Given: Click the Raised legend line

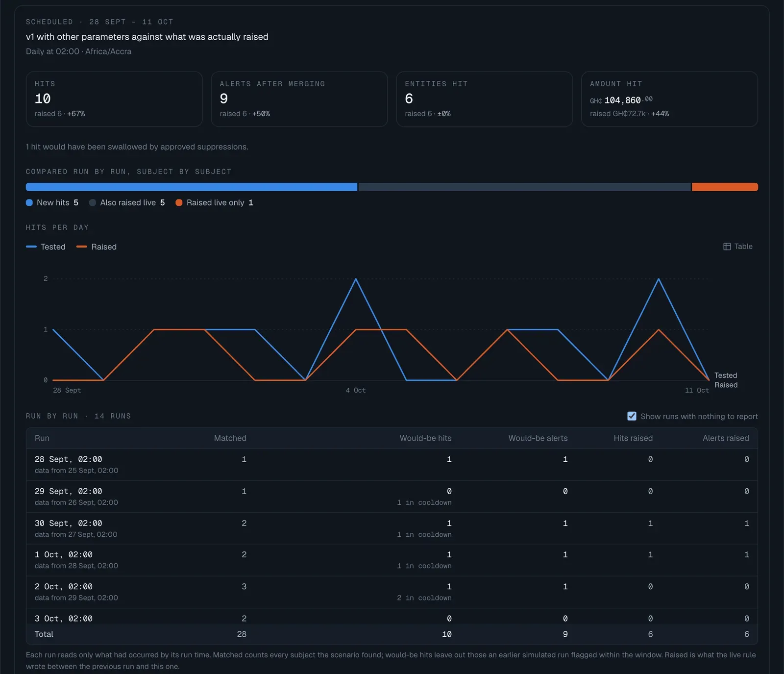Looking at the screenshot, I should (x=82, y=247).
